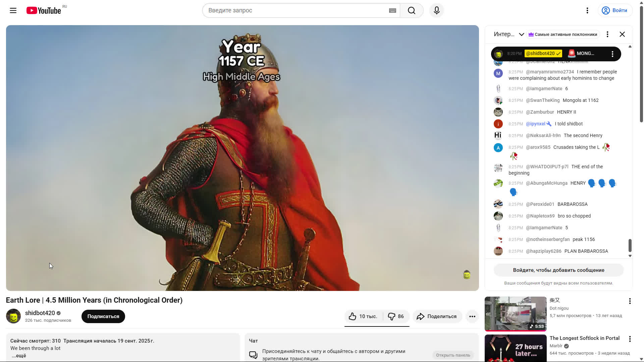
Task: Click the Подписаться subscribe button
Action: [103, 316]
